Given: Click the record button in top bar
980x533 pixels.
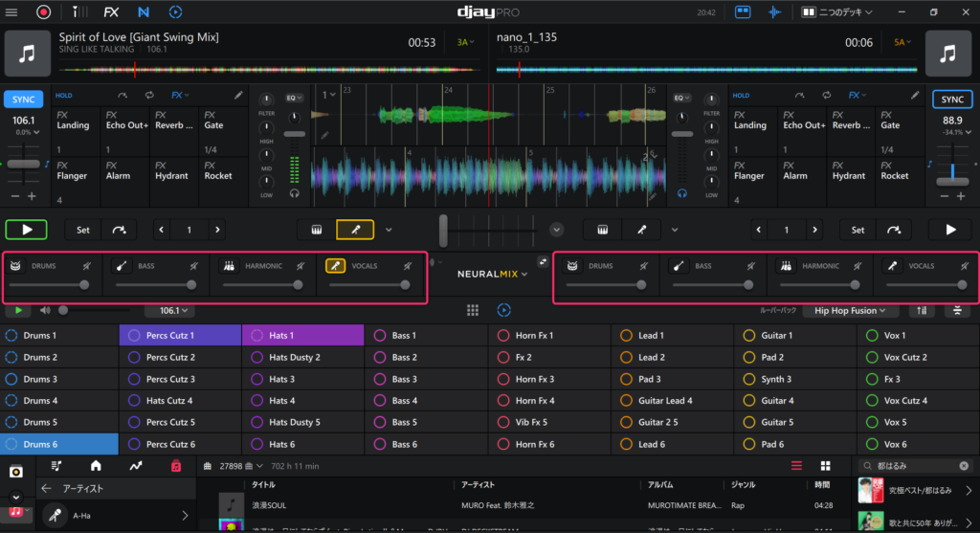Looking at the screenshot, I should click(44, 12).
